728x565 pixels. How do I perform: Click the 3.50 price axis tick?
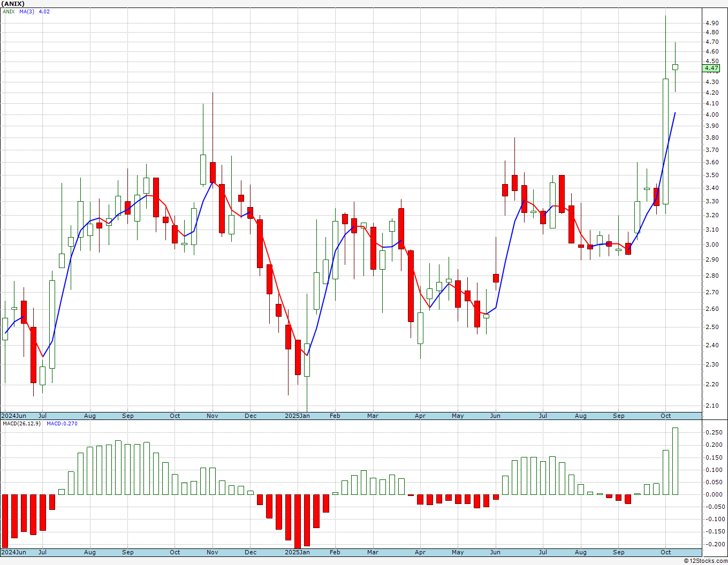click(712, 175)
